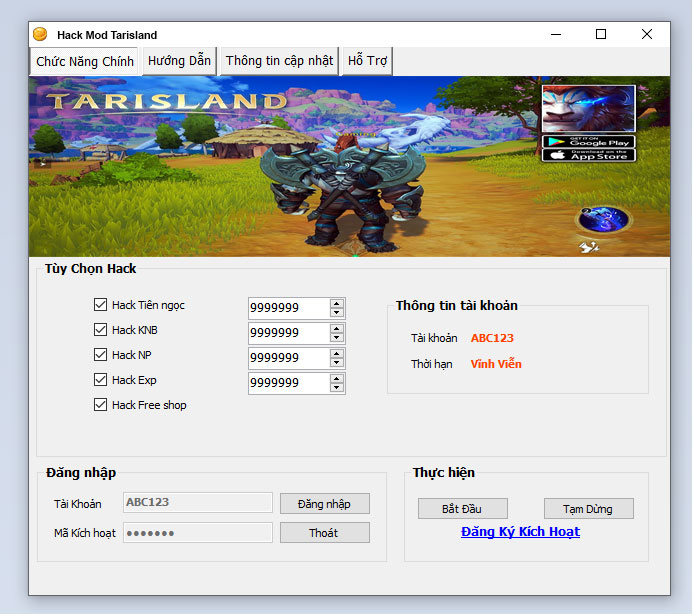The width and height of the screenshot is (693, 616).
Task: Increase Hack NP value with up arrow
Action: (337, 354)
